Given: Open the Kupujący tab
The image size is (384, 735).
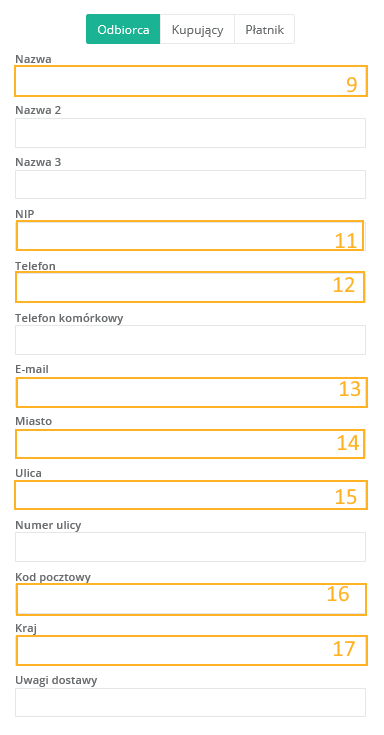Looking at the screenshot, I should coord(197,29).
